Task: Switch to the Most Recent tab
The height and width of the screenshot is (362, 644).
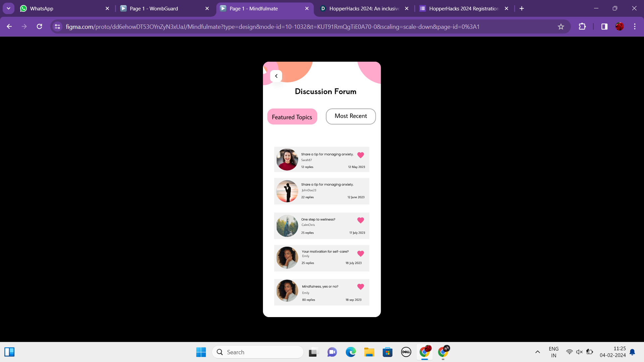Action: 351,116
